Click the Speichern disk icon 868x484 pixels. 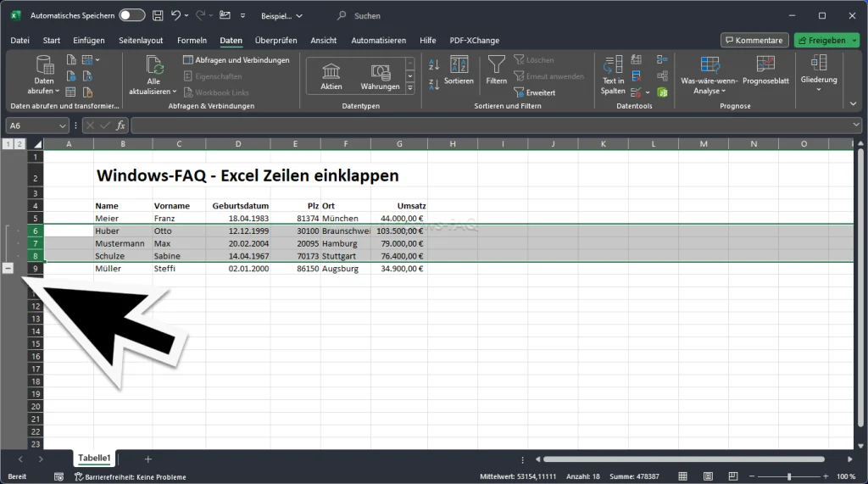158,15
